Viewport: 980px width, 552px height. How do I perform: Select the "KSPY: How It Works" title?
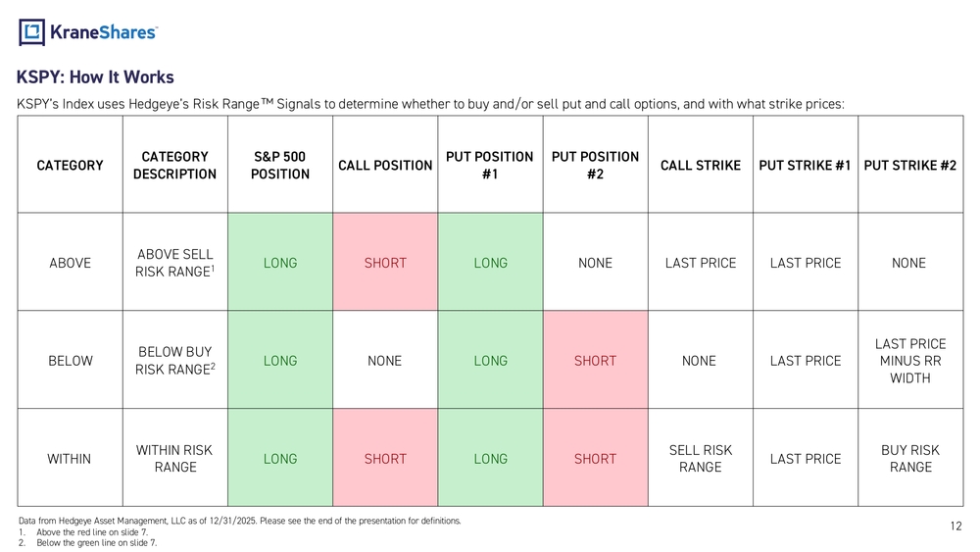[x=95, y=77]
